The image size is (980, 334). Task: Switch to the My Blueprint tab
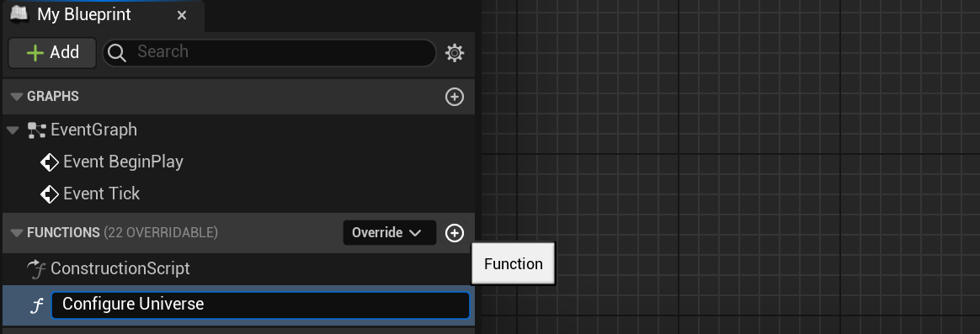click(x=83, y=15)
